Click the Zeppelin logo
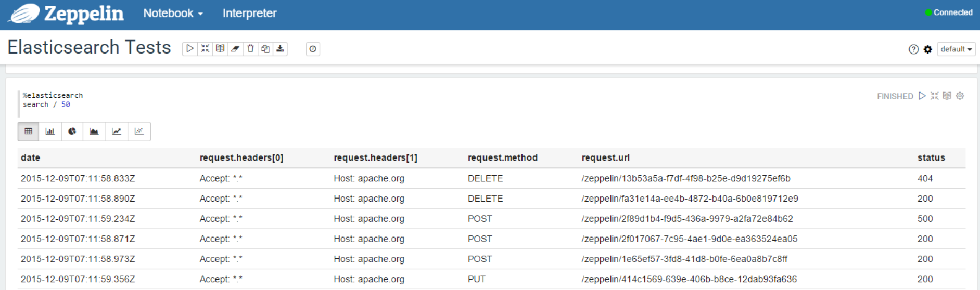980x290 pixels. 67,14
